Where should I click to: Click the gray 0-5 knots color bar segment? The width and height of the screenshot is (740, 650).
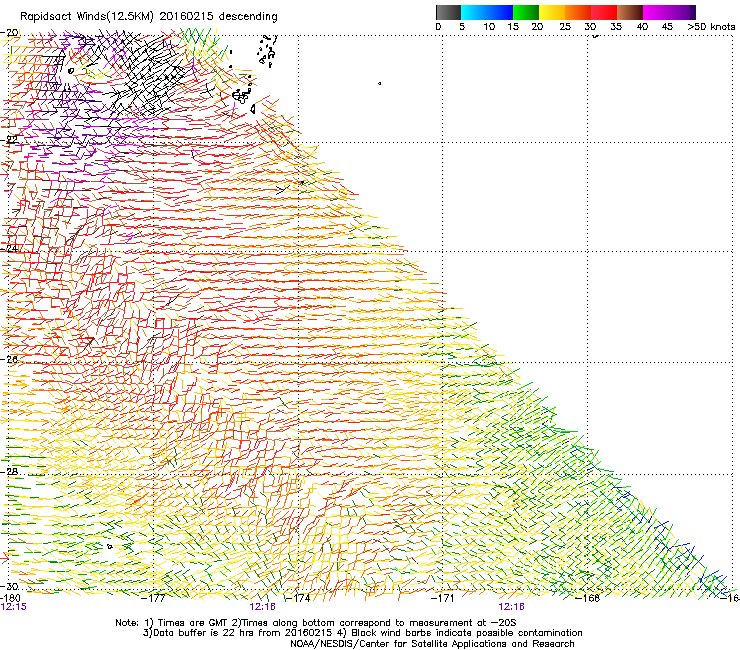click(x=448, y=12)
